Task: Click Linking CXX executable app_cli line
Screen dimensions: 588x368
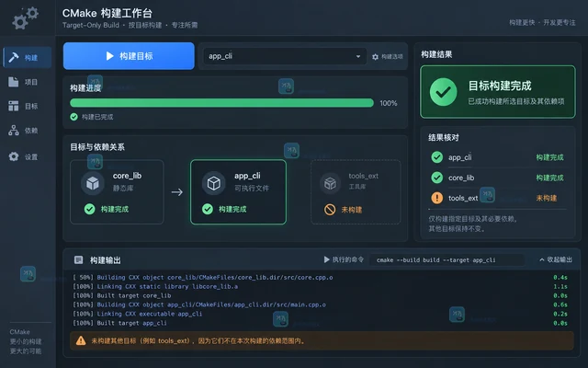Action: 137,314
